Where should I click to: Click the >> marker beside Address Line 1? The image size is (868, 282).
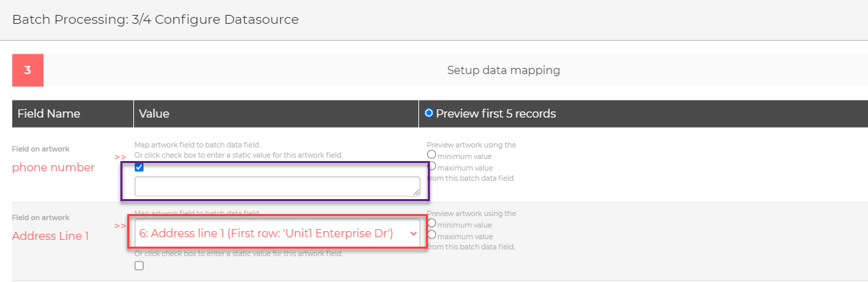[x=120, y=226]
